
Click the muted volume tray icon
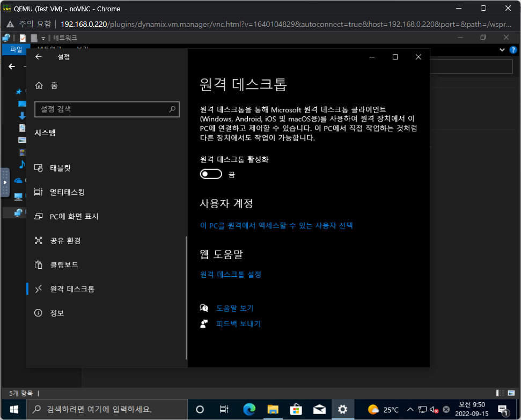[x=434, y=409]
